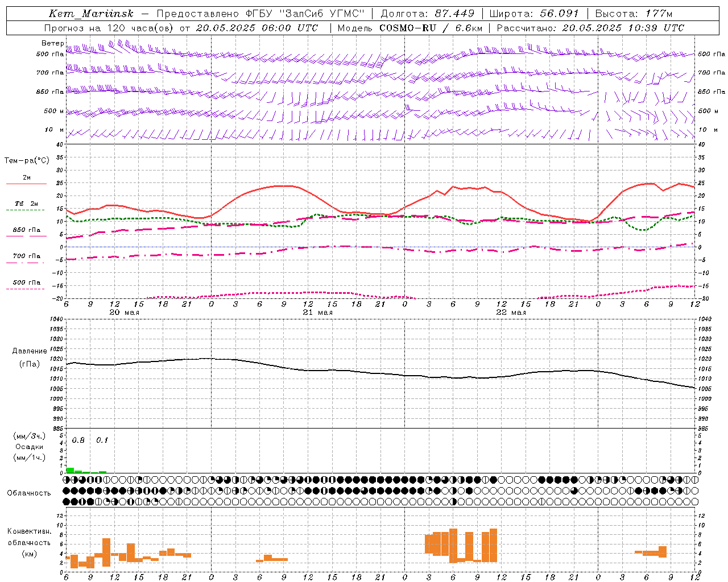Viewport: 728px width, 582px height.
Task: Click the red line sample under '2м' legend
Action: click(x=27, y=184)
